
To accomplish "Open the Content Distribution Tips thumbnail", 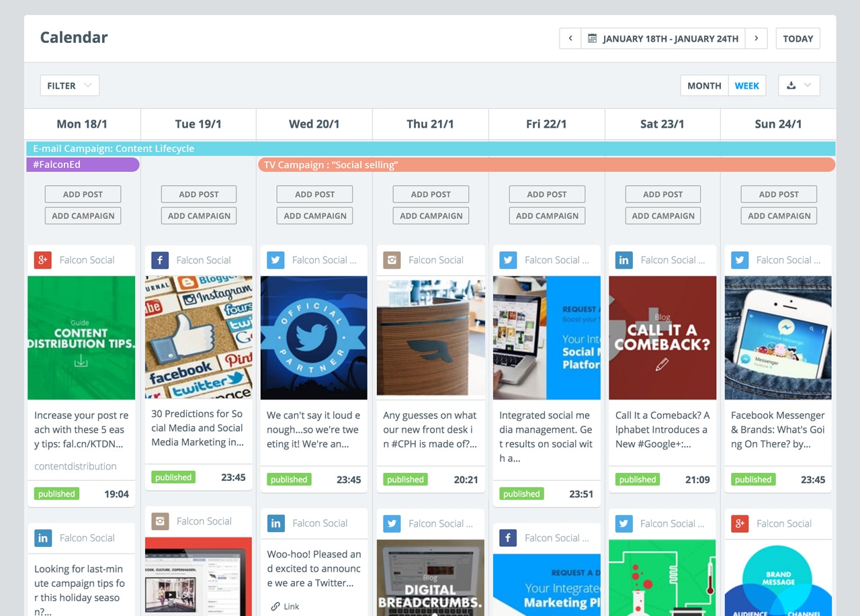I will pyautogui.click(x=81, y=338).
